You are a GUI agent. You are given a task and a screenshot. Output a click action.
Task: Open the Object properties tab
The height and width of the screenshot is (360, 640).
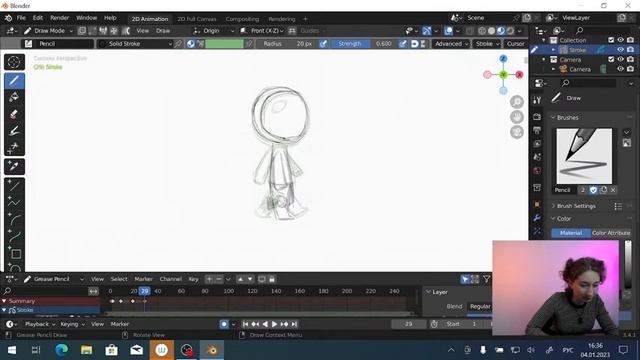click(537, 204)
